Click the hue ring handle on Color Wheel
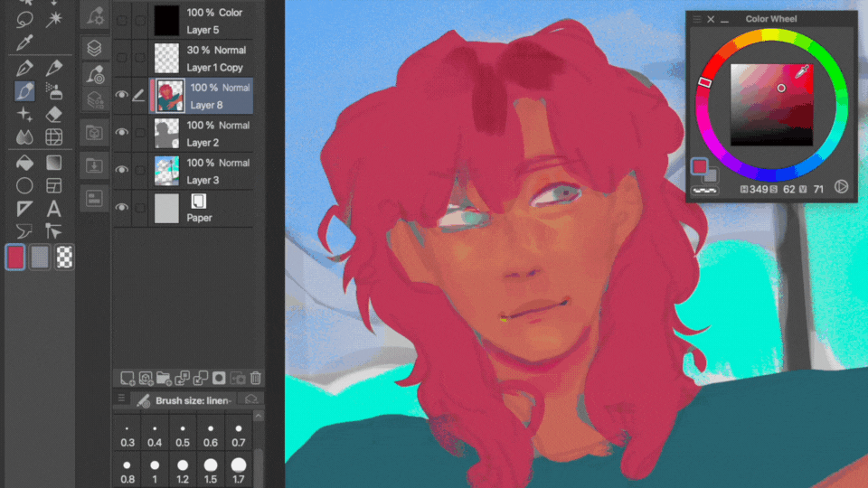The height and width of the screenshot is (488, 868). click(x=704, y=82)
